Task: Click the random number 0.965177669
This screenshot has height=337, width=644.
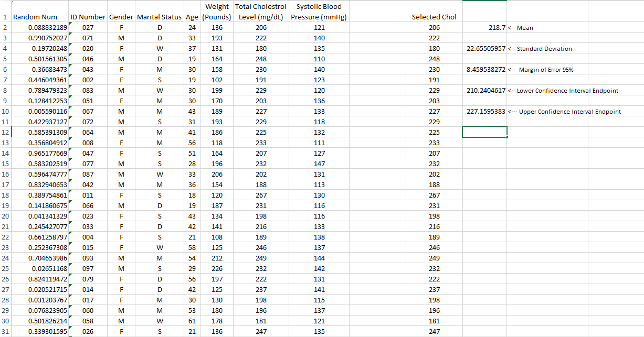Action: point(39,153)
